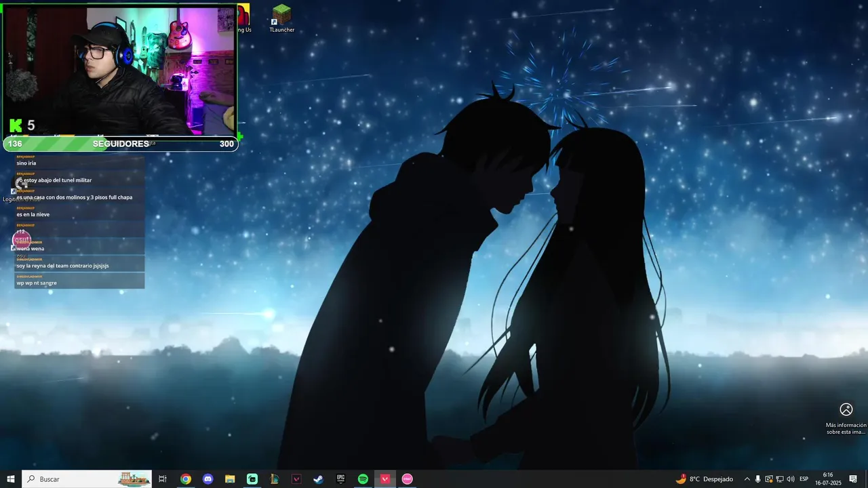This screenshot has width=868, height=488.
Task: Click the Kick logo viewer count overlay
Action: coord(22,125)
